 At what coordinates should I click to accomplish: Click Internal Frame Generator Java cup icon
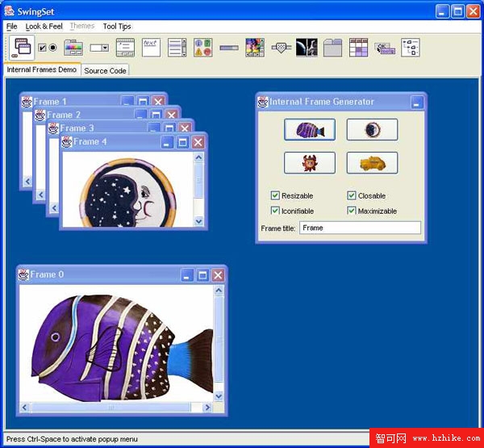pyautogui.click(x=263, y=102)
